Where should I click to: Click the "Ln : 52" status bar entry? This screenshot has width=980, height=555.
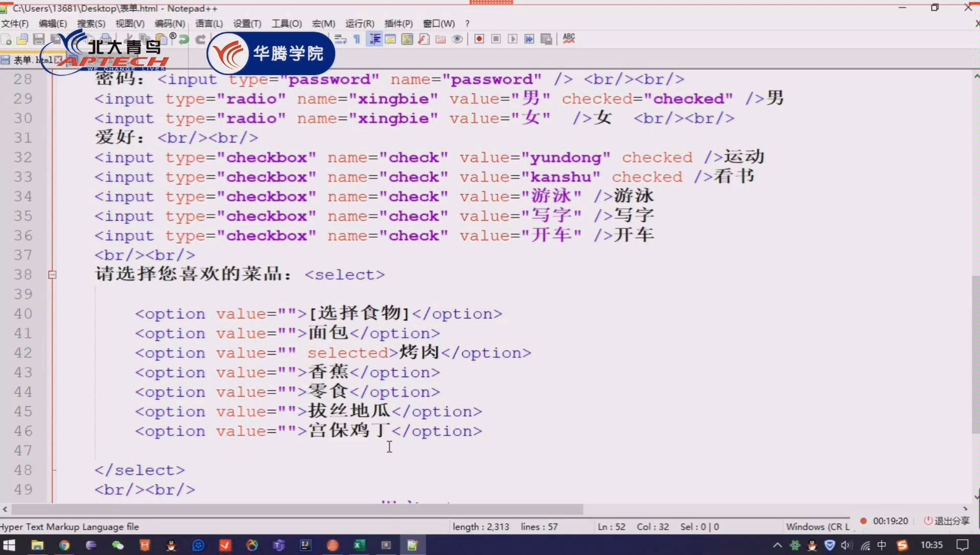click(x=611, y=526)
